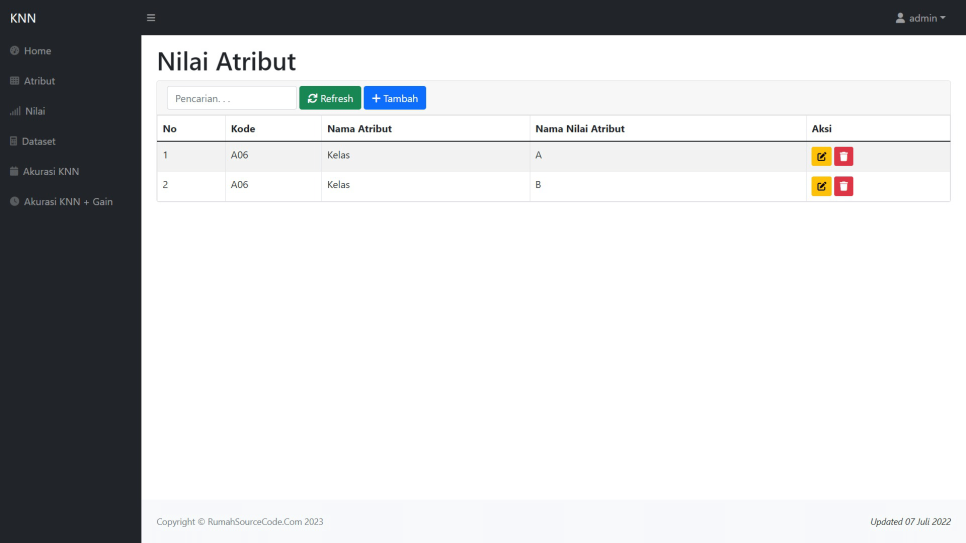Open the admin user dropdown
Screen dimensions: 966x543
click(920, 18)
